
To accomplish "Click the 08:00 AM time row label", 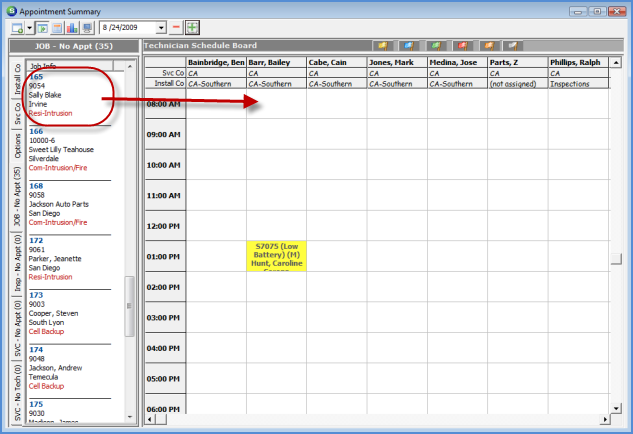I will point(165,104).
